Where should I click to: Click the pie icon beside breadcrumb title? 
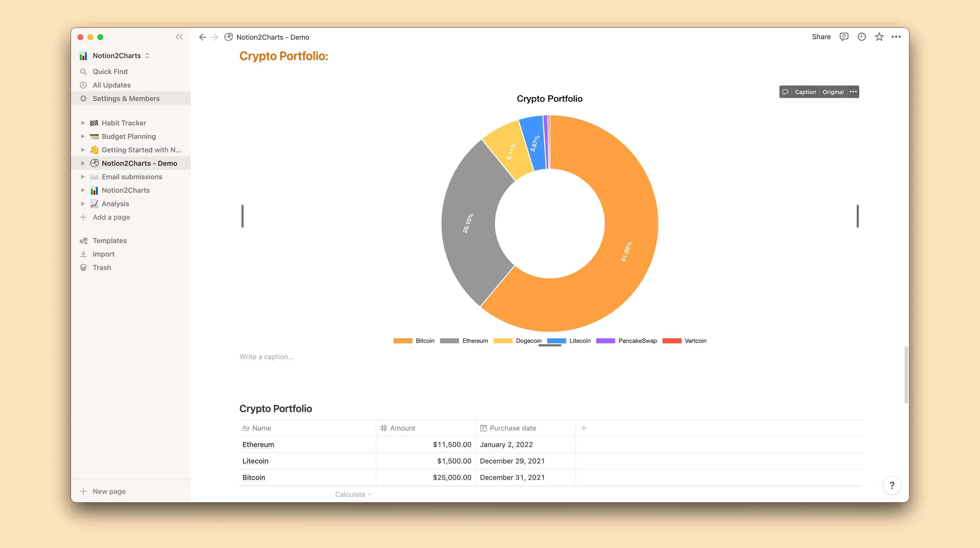228,37
